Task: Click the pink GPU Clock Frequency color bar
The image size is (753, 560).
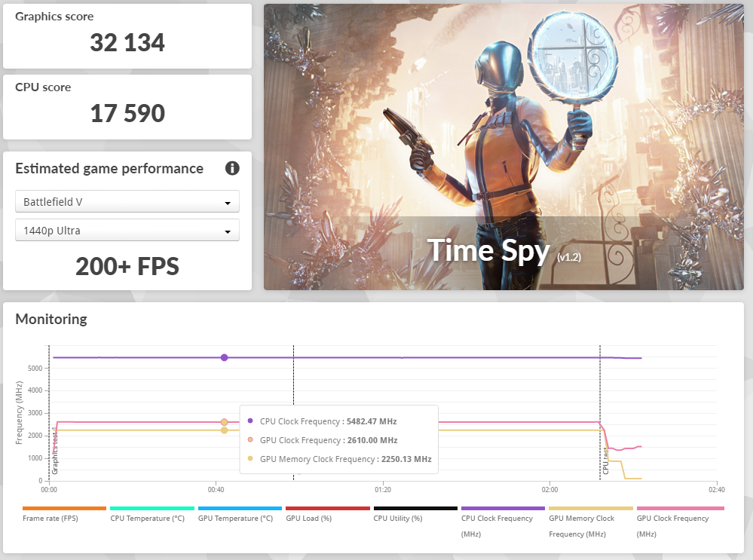Action: click(x=681, y=508)
